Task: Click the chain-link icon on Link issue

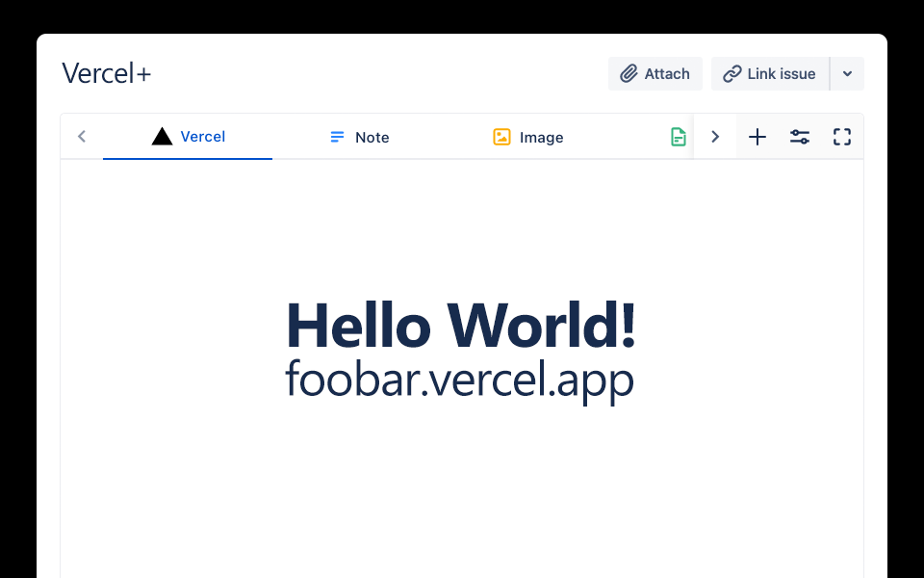Action: click(735, 73)
